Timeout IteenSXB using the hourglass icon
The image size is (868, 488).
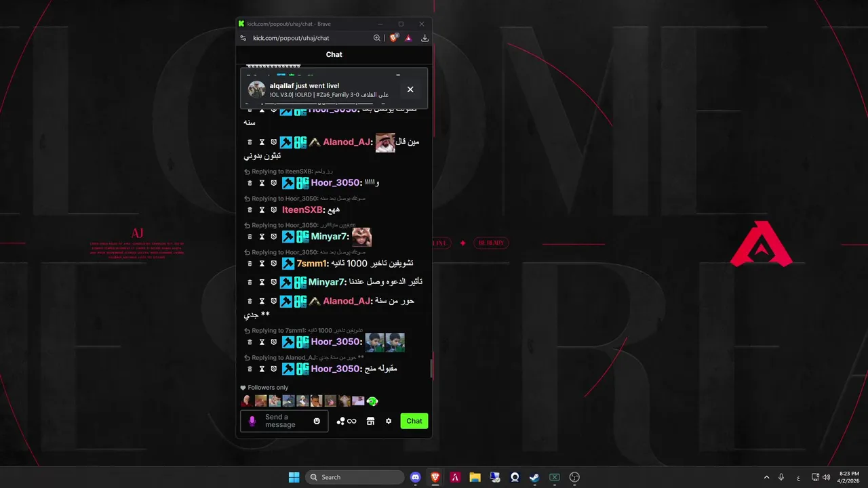click(x=262, y=210)
